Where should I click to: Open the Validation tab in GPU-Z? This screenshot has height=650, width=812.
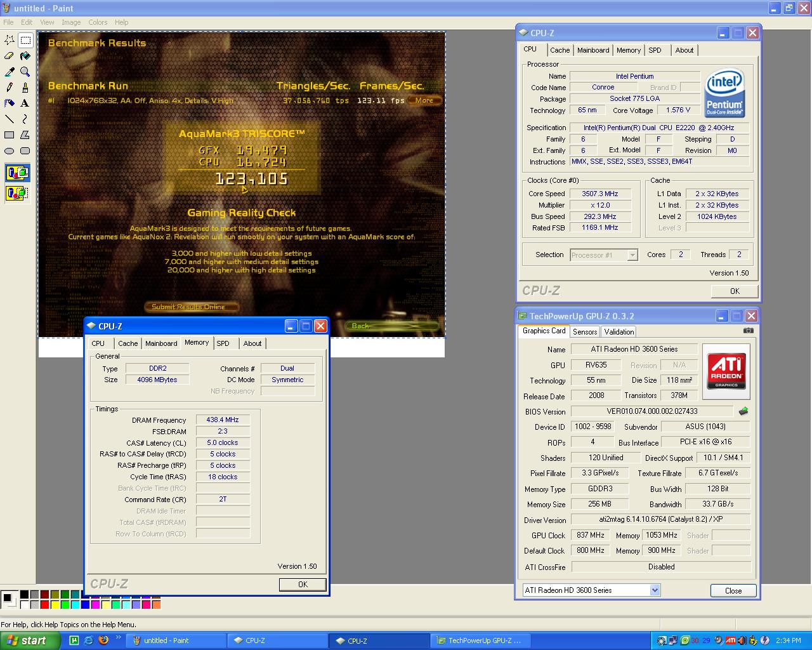click(619, 331)
